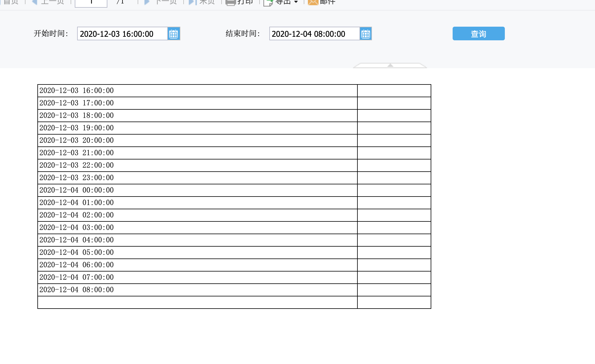This screenshot has width=595, height=364.
Task: Click the email (邮件) envelope icon
Action: (x=313, y=2)
